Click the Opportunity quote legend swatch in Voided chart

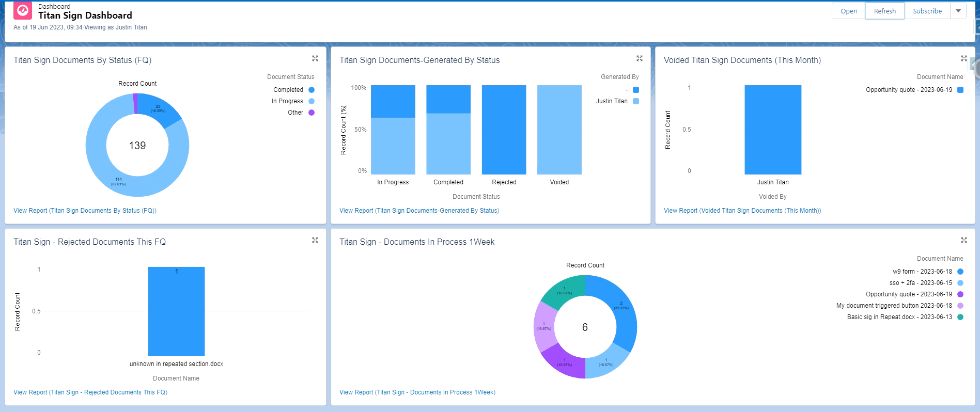(960, 90)
